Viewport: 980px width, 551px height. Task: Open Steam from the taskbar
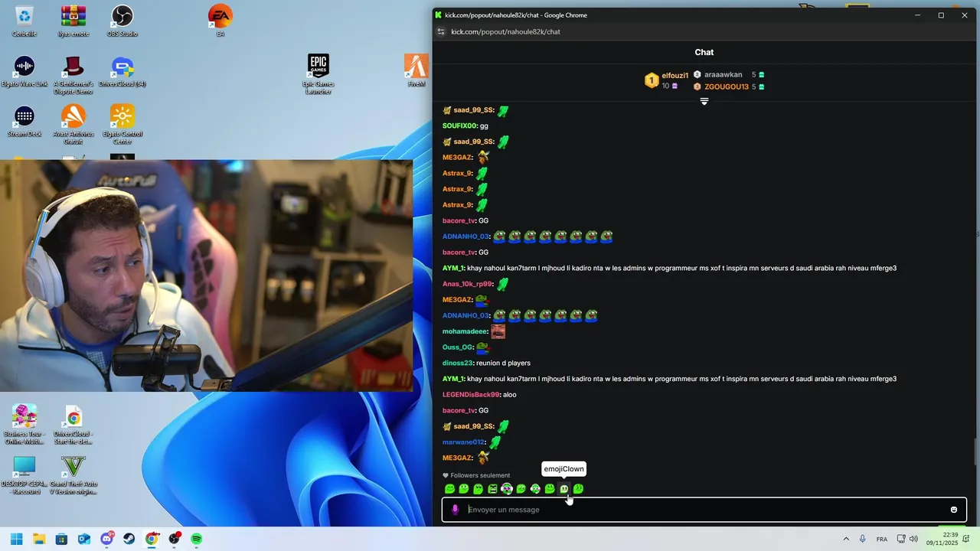point(129,539)
